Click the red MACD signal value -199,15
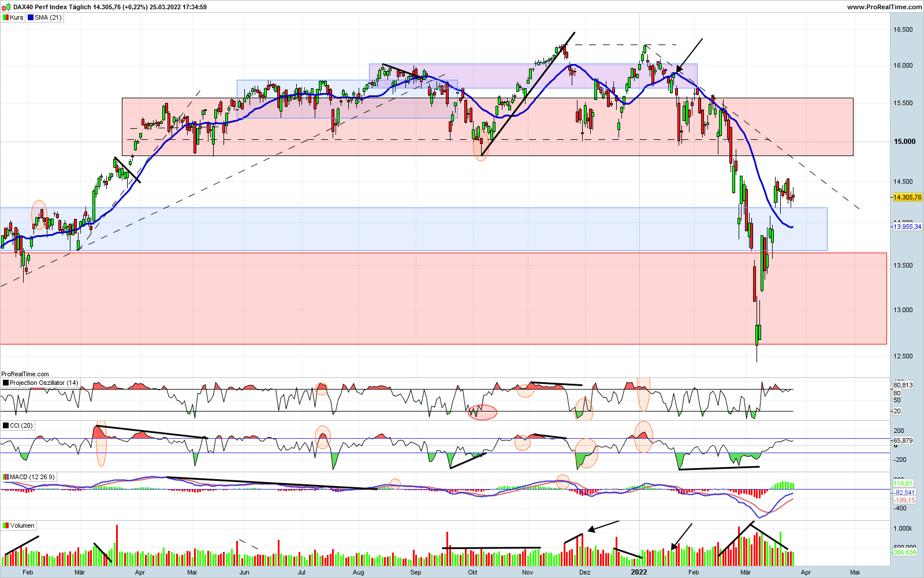 (x=904, y=500)
